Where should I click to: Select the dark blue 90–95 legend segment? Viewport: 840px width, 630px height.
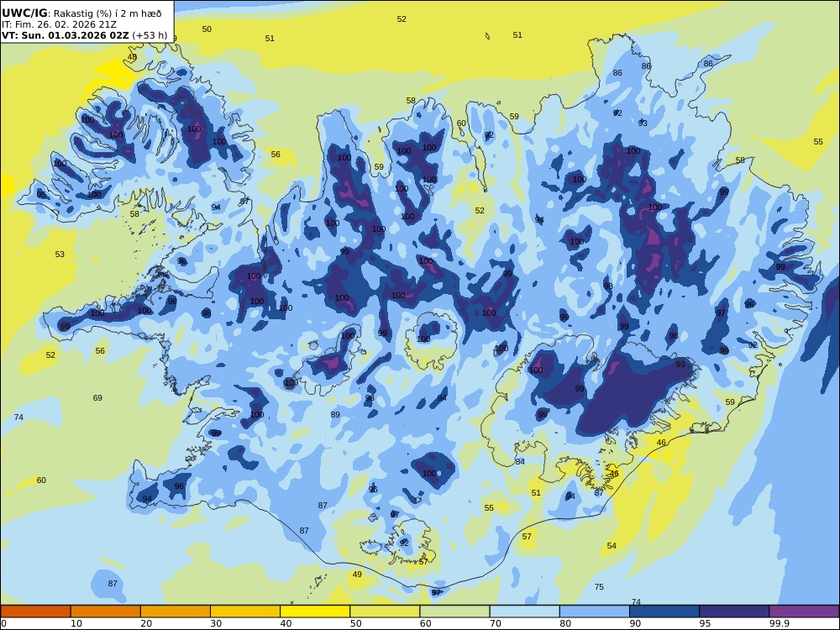coord(664,612)
